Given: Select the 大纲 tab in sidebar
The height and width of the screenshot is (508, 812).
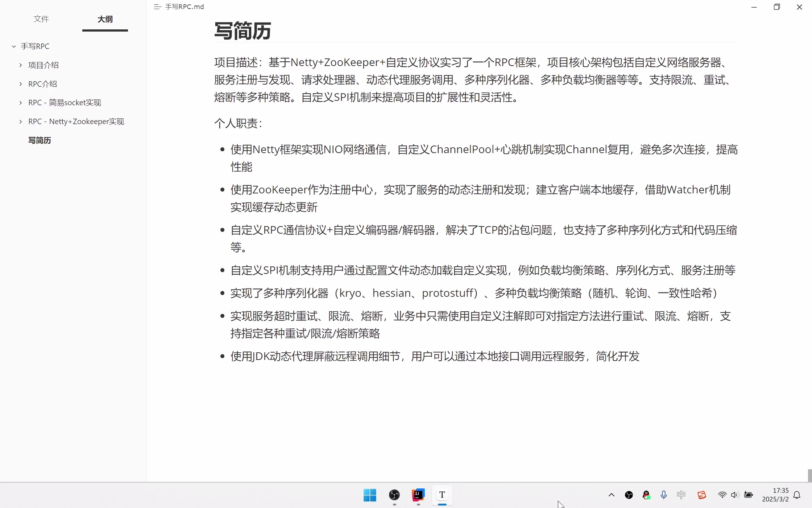Looking at the screenshot, I should point(105,20).
